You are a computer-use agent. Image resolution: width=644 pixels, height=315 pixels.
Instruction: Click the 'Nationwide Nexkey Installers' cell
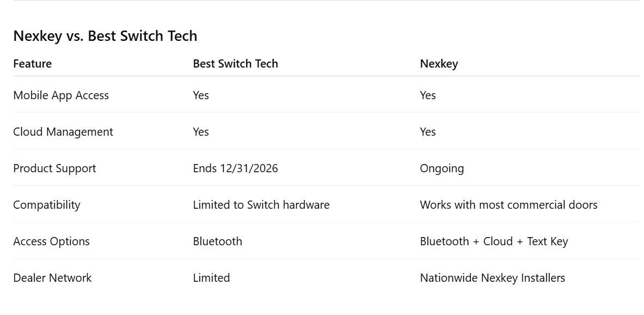pyautogui.click(x=493, y=278)
